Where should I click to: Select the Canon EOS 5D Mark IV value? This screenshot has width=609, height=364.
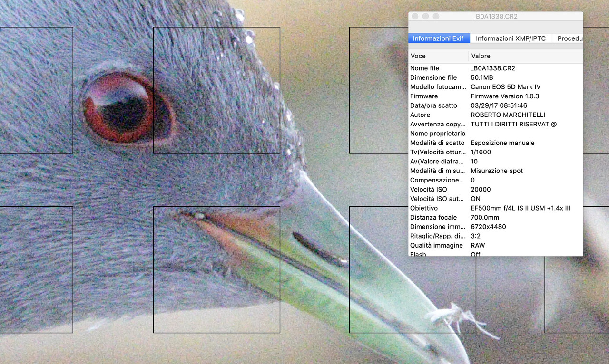[x=505, y=87]
